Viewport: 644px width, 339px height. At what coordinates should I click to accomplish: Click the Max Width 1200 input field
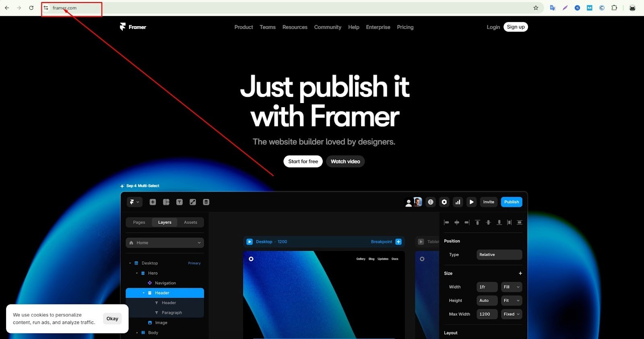[x=487, y=314]
